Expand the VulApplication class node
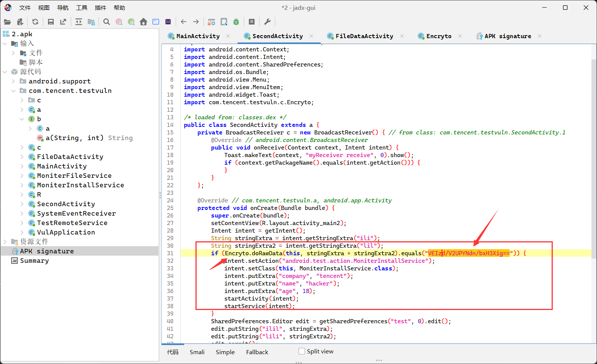The width and height of the screenshot is (597, 364). 22,232
